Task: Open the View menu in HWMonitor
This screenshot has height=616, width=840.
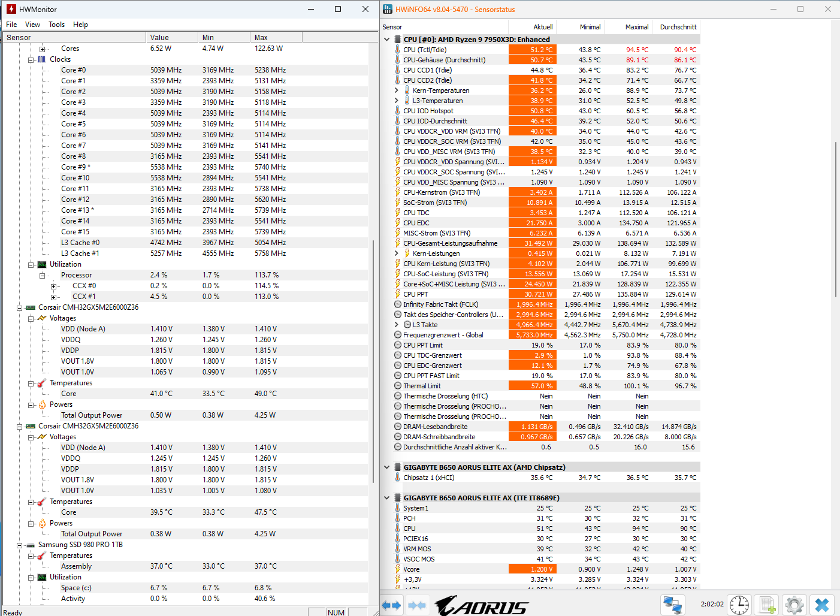Action: [x=32, y=25]
